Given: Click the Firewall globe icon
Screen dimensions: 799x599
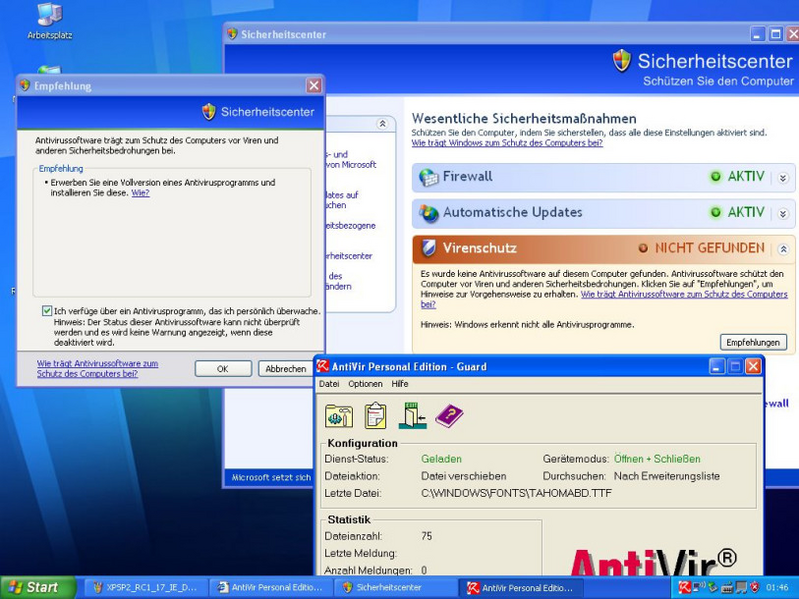Looking at the screenshot, I should tap(429, 177).
